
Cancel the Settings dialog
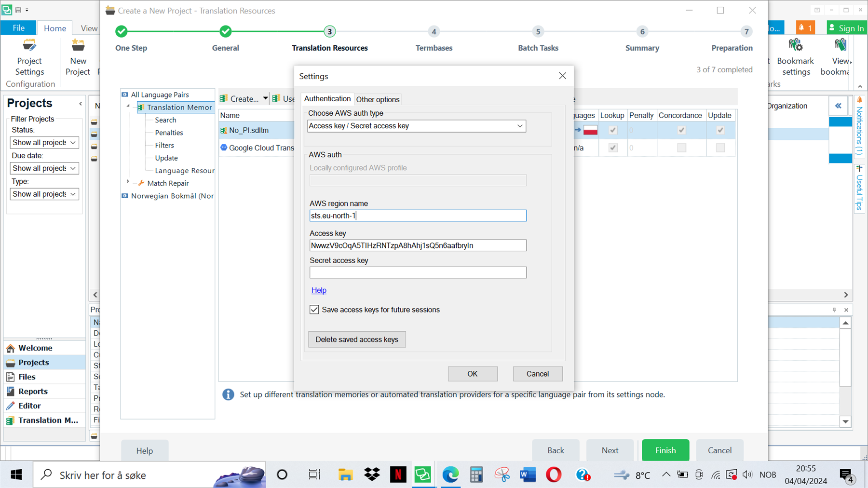click(538, 374)
